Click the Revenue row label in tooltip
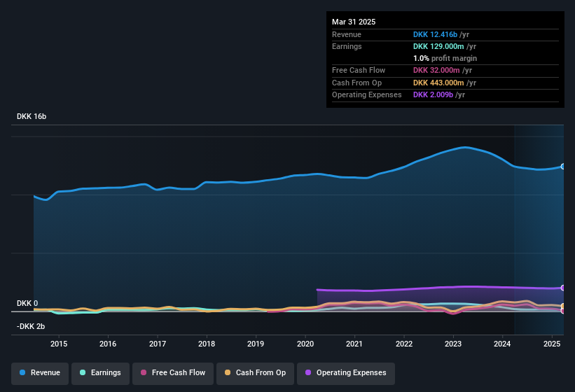575x392 pixels. [x=347, y=34]
